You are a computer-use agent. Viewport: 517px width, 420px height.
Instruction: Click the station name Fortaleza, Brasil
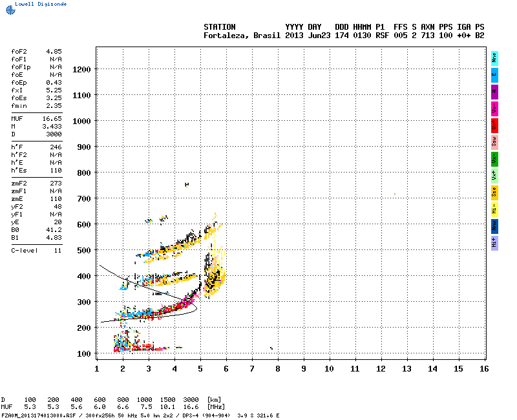point(242,36)
